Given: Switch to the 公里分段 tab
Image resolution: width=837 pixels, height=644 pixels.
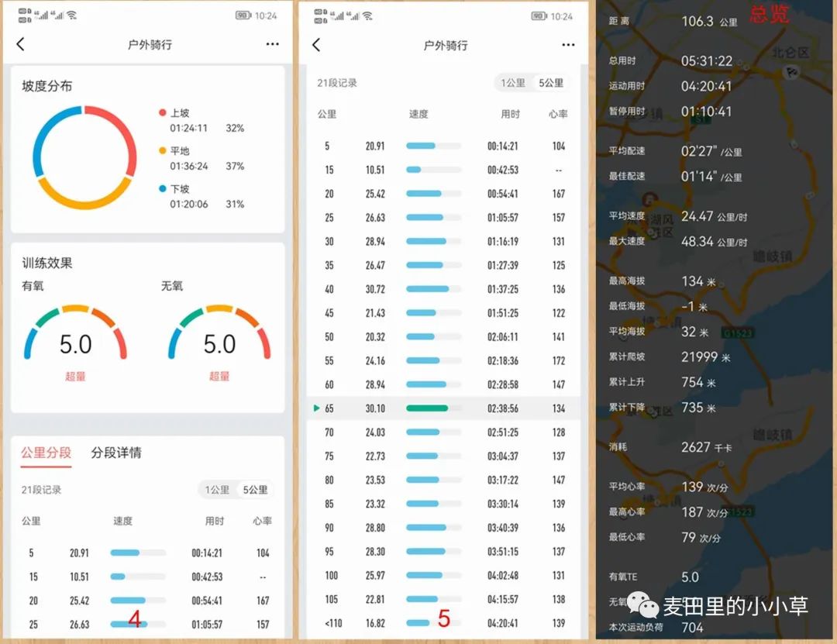Looking at the screenshot, I should point(46,453).
